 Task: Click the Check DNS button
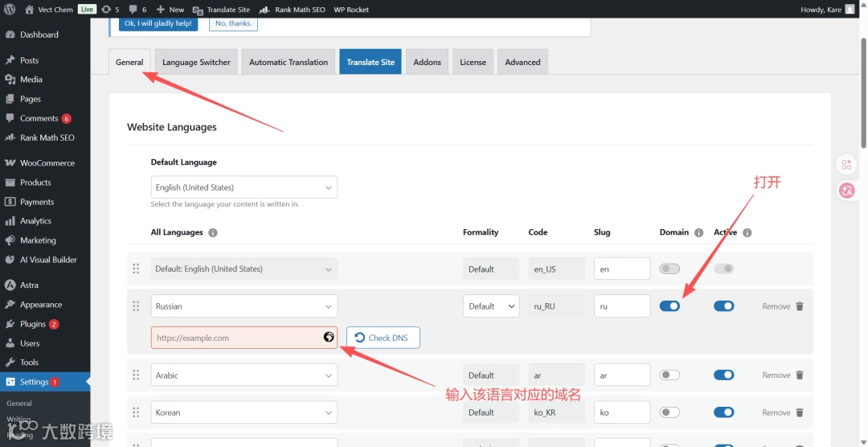tap(383, 338)
